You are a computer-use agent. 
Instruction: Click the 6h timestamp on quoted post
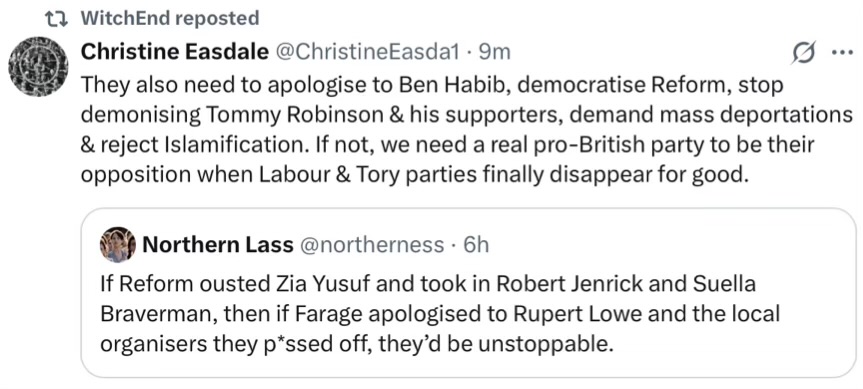(476, 245)
